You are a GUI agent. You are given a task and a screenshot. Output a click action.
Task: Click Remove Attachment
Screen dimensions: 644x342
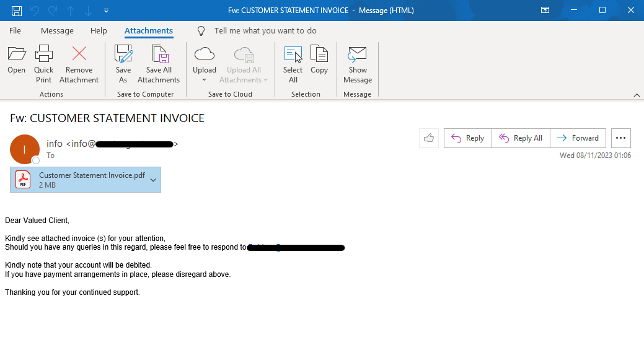(79, 64)
